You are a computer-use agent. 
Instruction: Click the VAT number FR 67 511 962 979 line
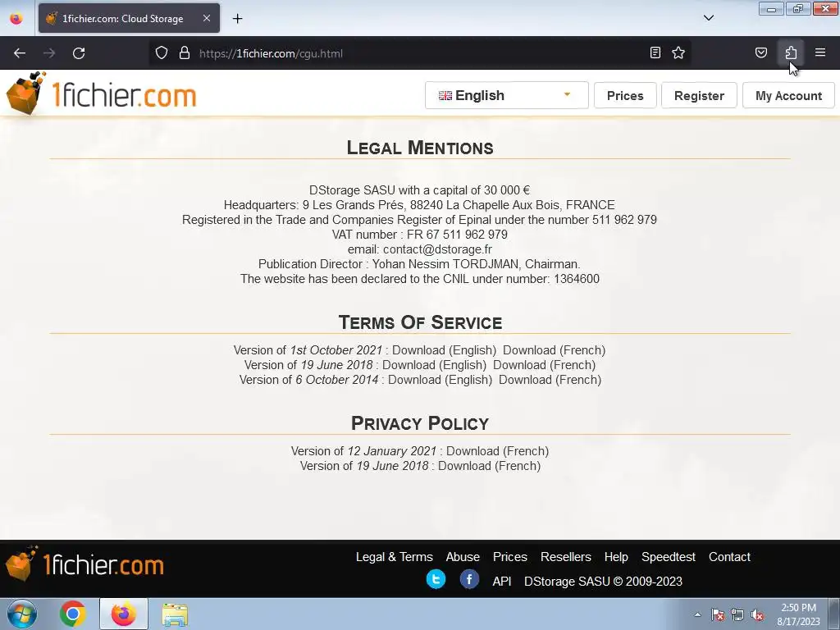click(x=419, y=235)
